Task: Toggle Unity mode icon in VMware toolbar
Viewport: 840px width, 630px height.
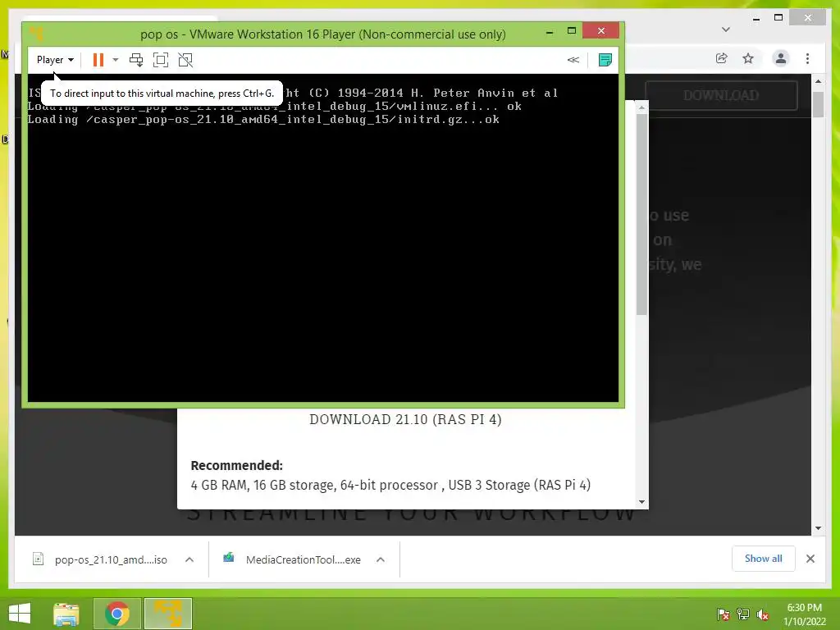Action: (185, 60)
